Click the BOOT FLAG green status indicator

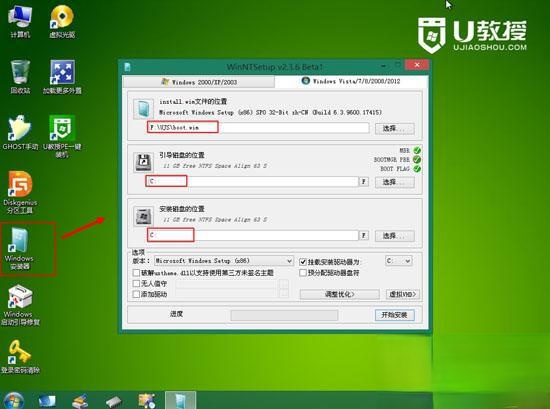point(417,169)
